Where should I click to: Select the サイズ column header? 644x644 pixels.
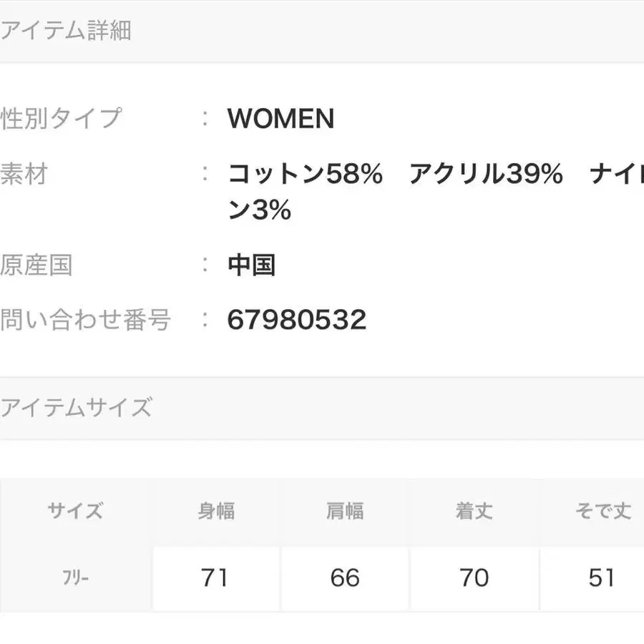click(x=75, y=512)
